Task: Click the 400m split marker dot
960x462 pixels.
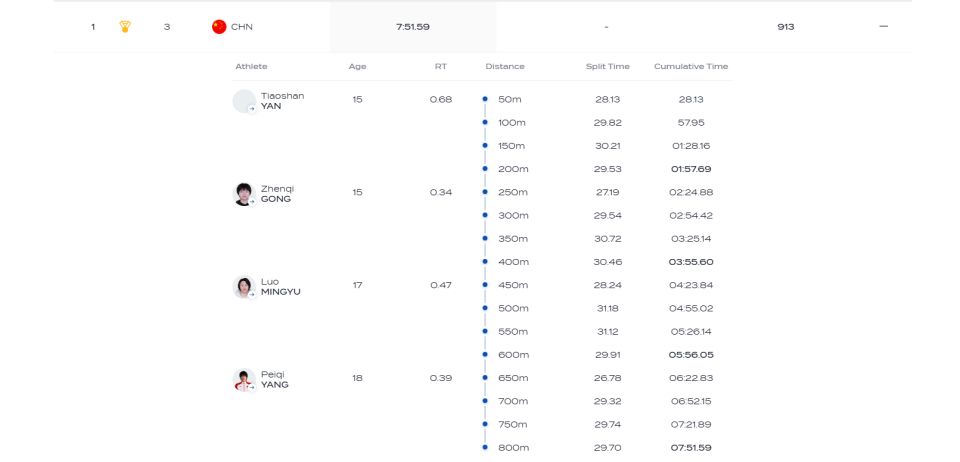Action: point(485,262)
